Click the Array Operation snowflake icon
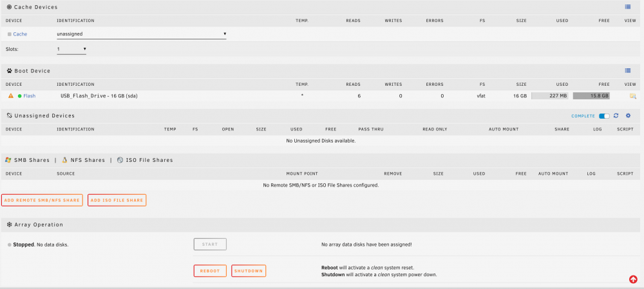This screenshot has height=289, width=644. pos(9,224)
